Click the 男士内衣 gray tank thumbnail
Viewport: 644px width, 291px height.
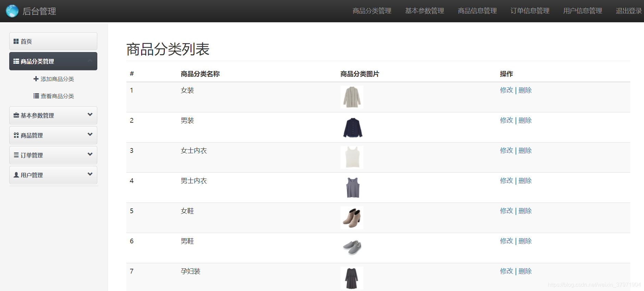coord(352,187)
